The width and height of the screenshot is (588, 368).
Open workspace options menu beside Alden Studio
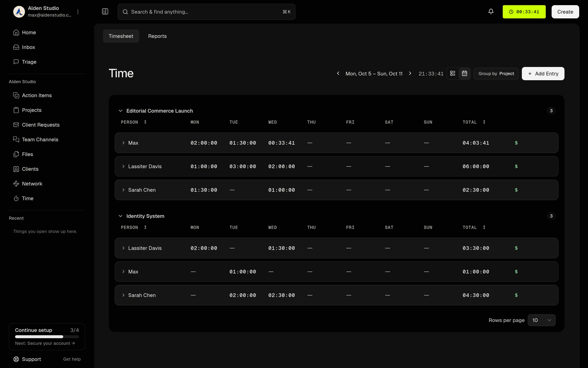point(78,12)
